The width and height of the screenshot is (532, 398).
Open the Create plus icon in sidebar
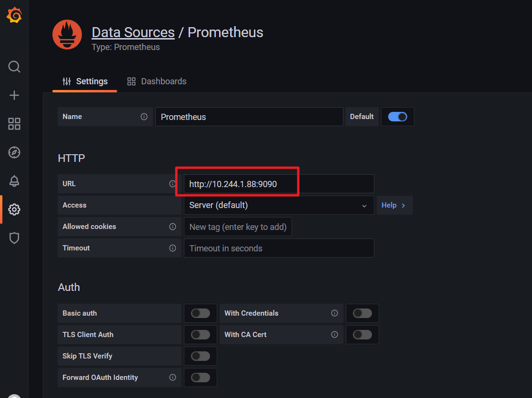click(x=14, y=95)
